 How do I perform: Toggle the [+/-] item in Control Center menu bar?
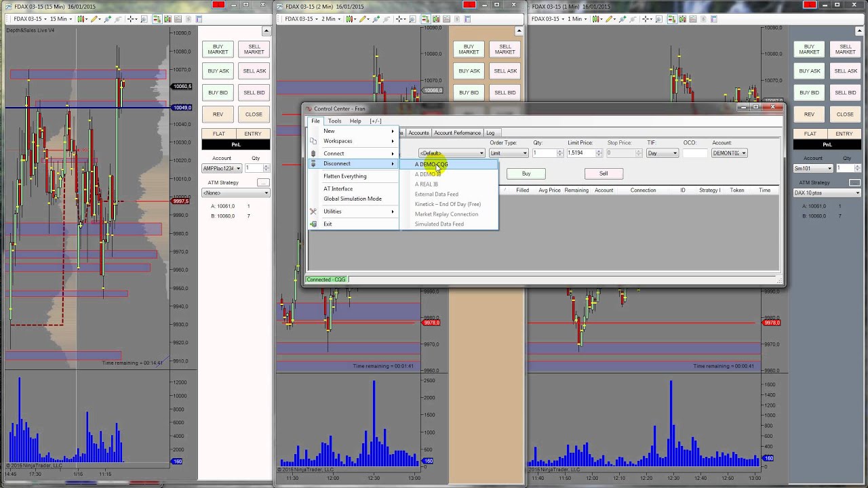pyautogui.click(x=376, y=121)
